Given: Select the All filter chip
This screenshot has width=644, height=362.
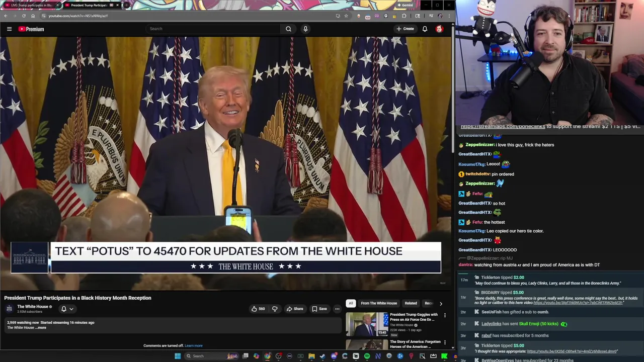Looking at the screenshot, I should pos(351,303).
